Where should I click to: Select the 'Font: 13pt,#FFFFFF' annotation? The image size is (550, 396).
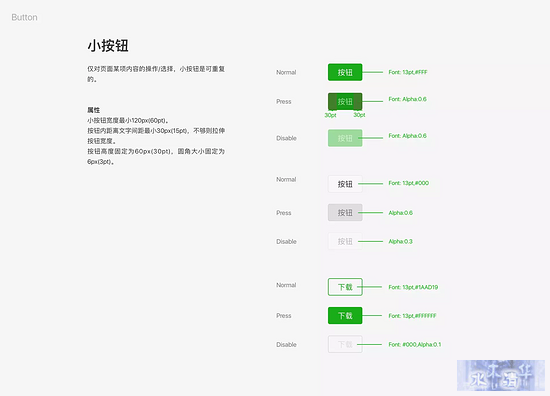pos(412,316)
